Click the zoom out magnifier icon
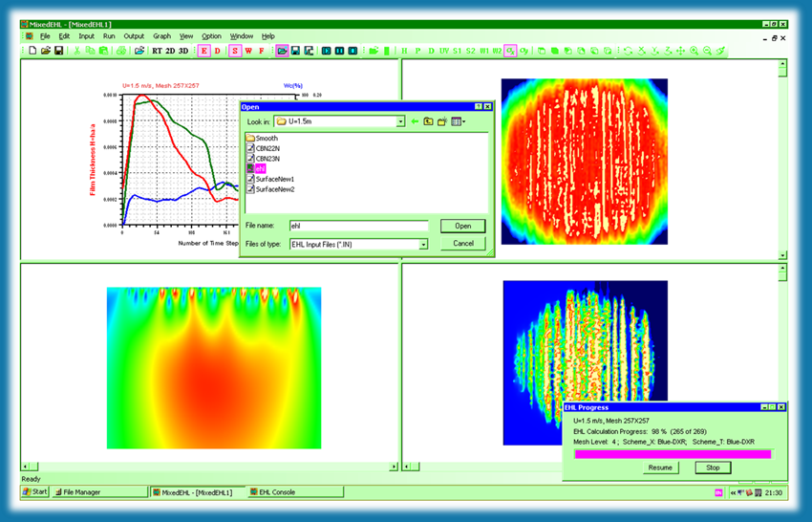Image resolution: width=812 pixels, height=522 pixels. coord(707,51)
